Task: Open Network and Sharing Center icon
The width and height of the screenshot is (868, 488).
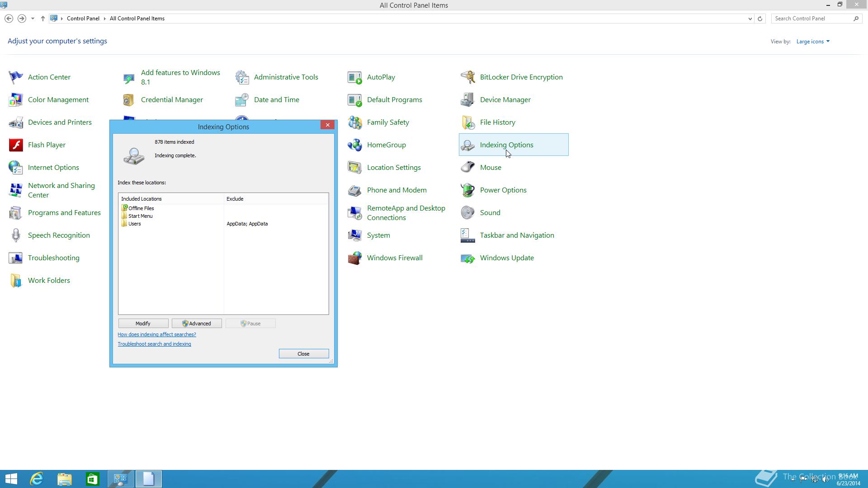Action: click(16, 190)
